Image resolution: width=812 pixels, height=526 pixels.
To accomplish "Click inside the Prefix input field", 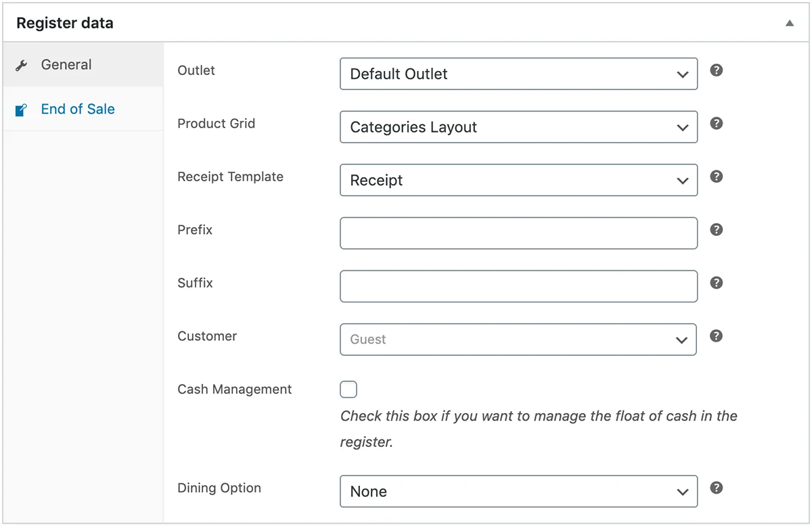I will click(518, 233).
